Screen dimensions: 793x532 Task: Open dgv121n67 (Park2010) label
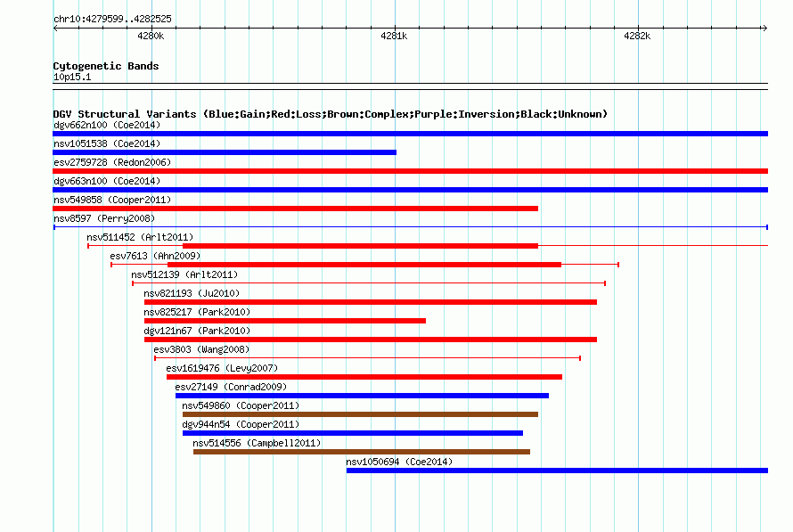[197, 331]
